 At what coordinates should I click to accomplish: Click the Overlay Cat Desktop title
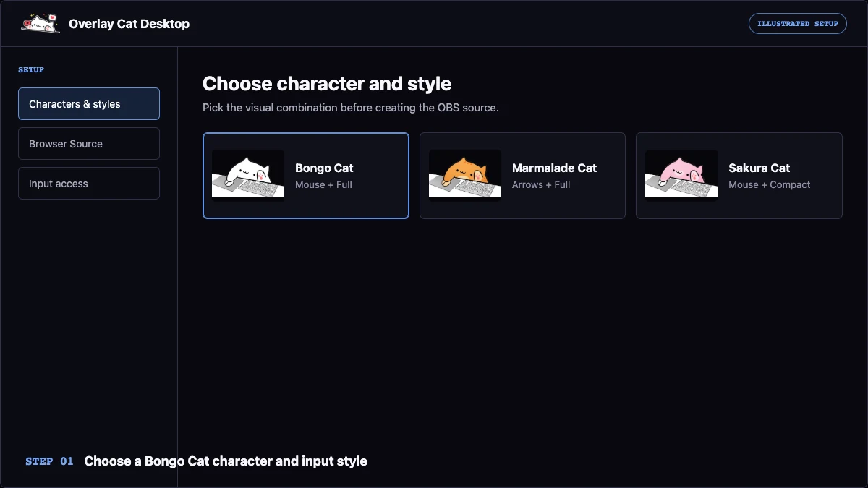pos(129,24)
